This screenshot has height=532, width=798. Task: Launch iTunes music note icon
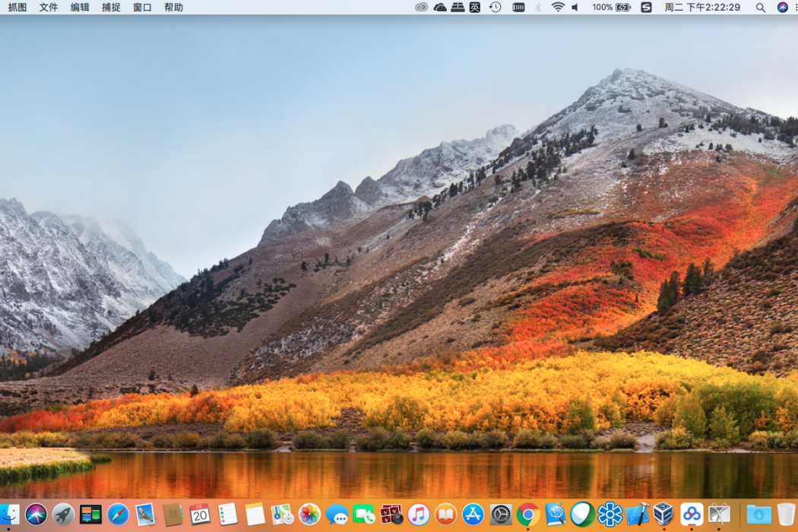coord(418,515)
